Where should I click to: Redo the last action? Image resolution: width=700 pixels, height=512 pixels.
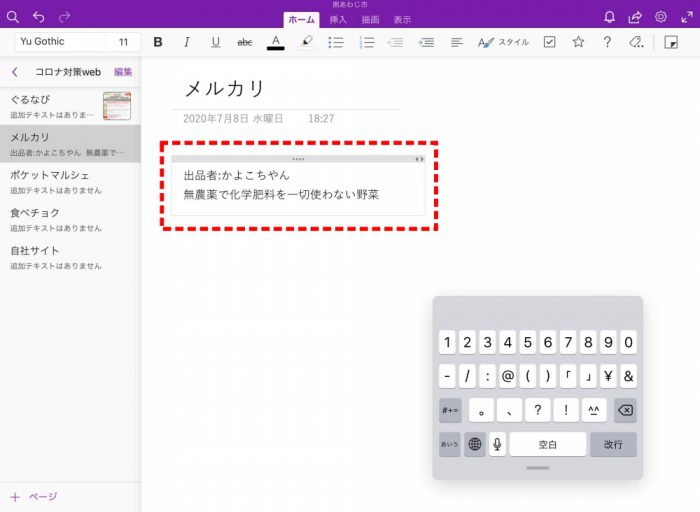click(x=65, y=17)
